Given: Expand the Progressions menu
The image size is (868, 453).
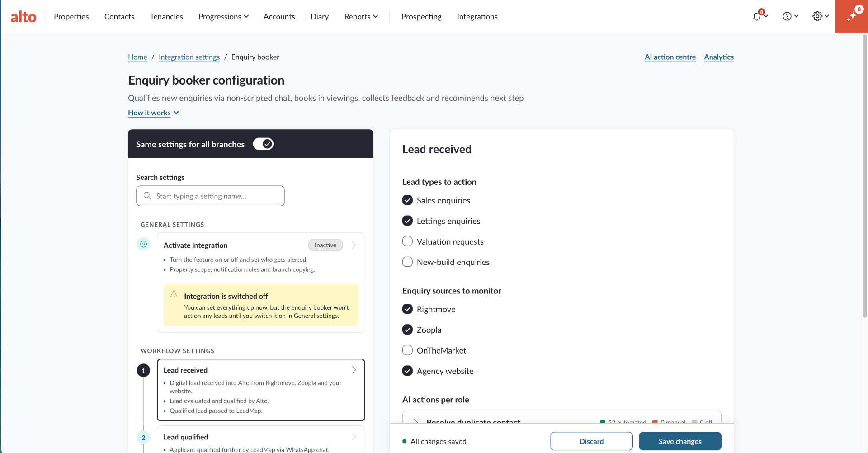Looking at the screenshot, I should click(x=223, y=17).
